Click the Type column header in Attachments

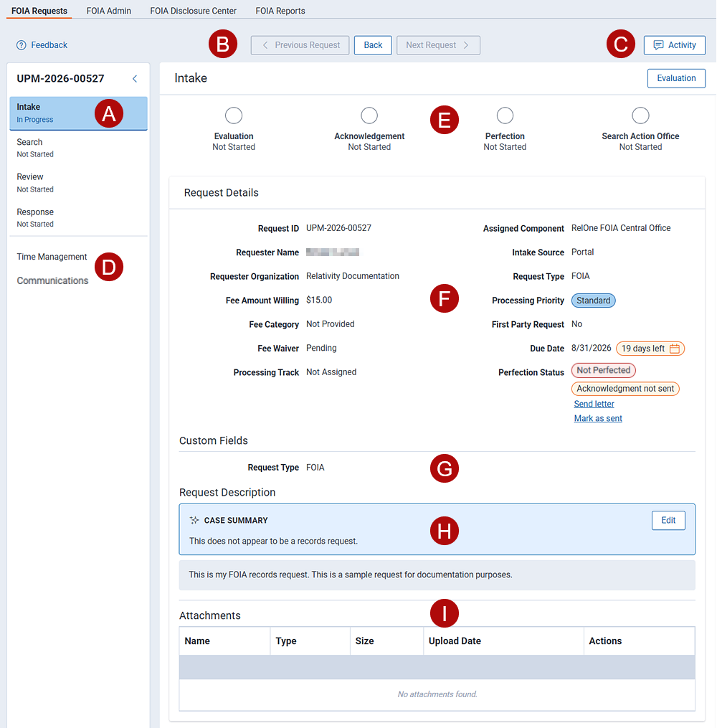[310, 641]
